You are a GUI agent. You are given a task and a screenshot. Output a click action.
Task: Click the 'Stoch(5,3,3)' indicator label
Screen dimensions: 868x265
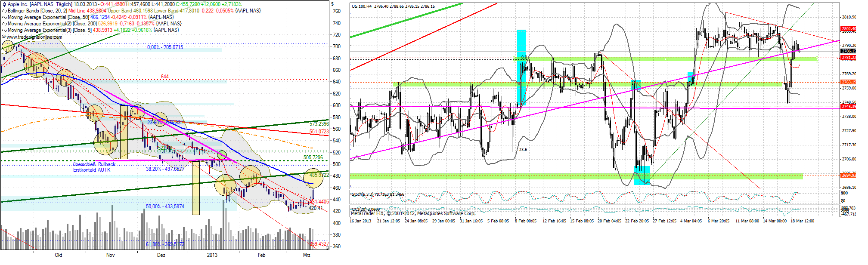(x=363, y=194)
